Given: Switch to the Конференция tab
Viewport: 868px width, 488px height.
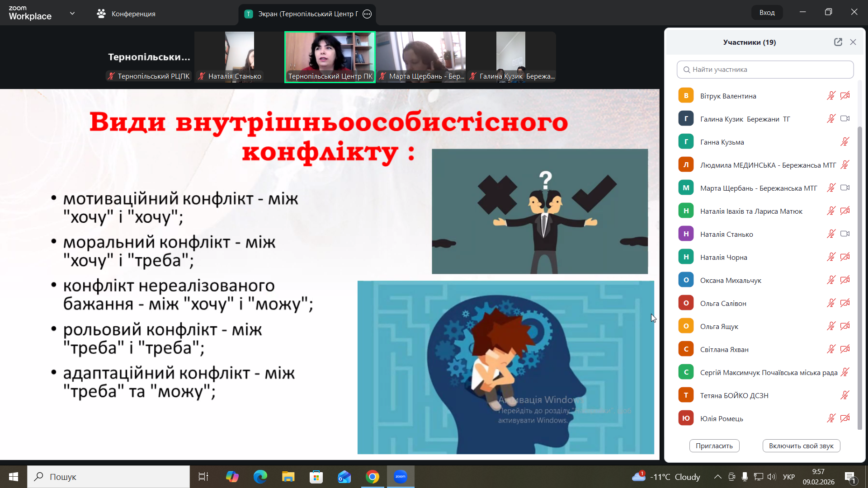Looking at the screenshot, I should 133,14.
